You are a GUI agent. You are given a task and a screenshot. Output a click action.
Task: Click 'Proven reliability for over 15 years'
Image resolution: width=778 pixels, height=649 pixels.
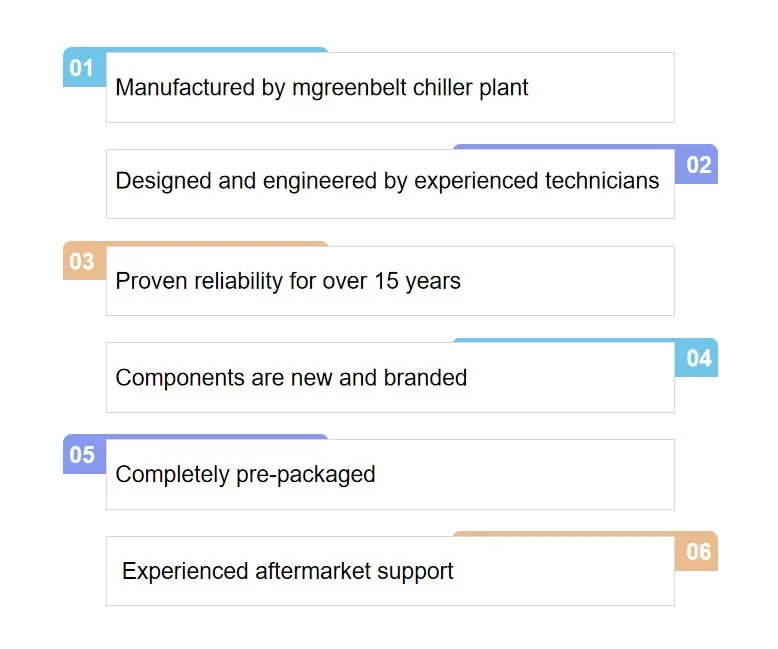[288, 281]
